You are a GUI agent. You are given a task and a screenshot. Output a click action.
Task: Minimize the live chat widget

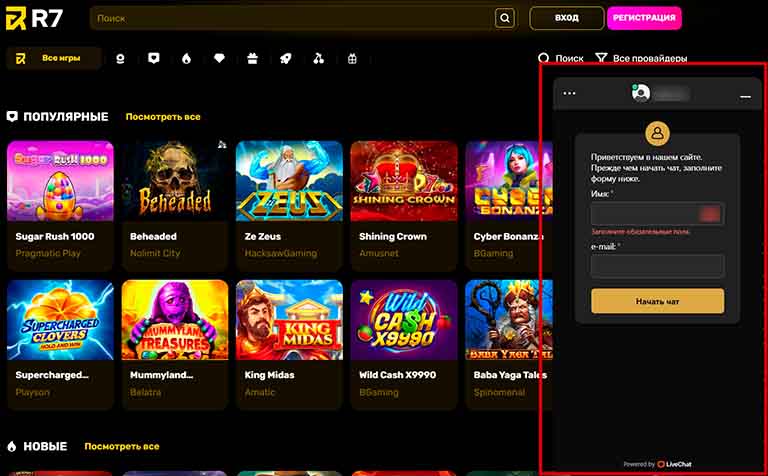[x=745, y=95]
